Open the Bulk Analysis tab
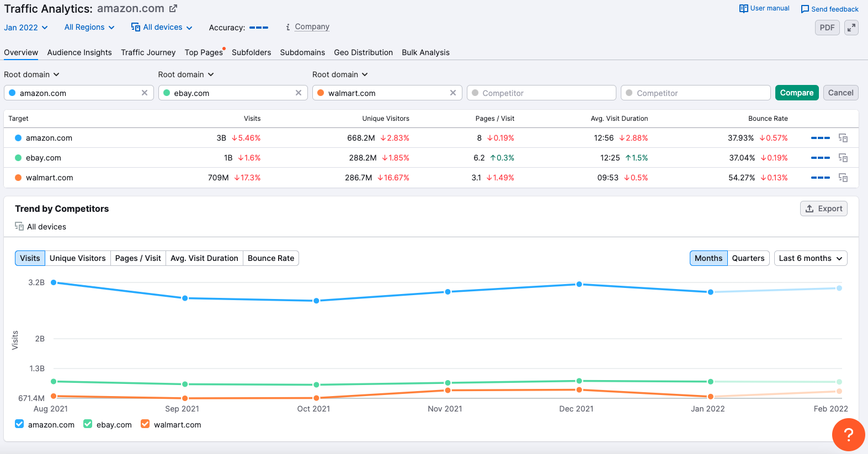This screenshot has height=454, width=868. [x=425, y=52]
